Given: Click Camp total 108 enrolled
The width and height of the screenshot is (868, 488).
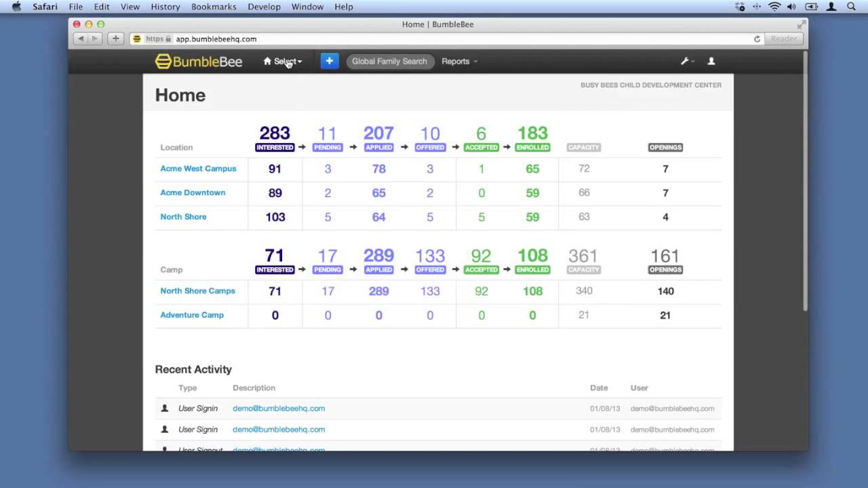Looking at the screenshot, I should (x=532, y=256).
